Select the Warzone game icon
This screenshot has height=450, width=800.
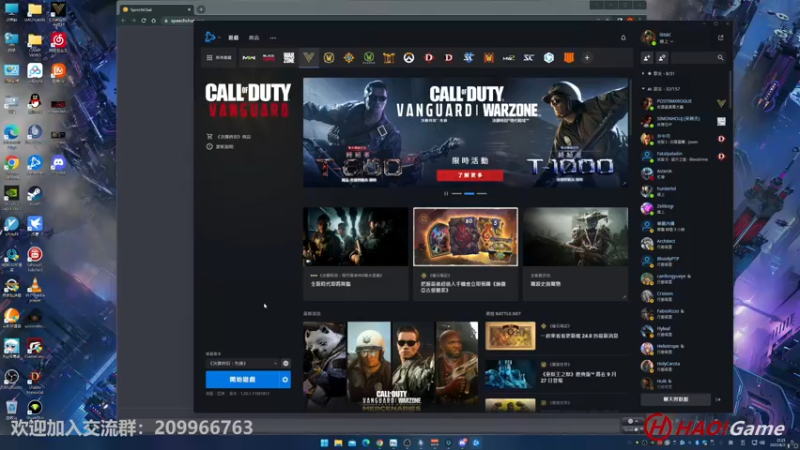[289, 58]
